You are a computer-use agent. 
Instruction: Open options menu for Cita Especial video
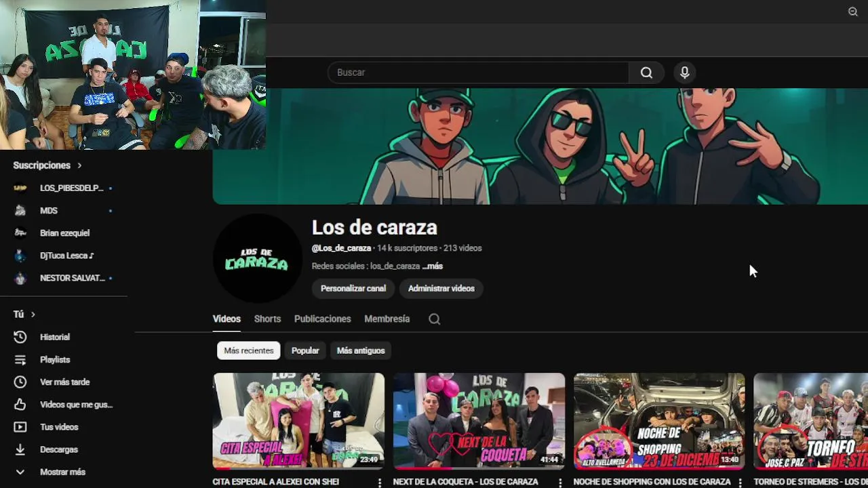(x=379, y=483)
